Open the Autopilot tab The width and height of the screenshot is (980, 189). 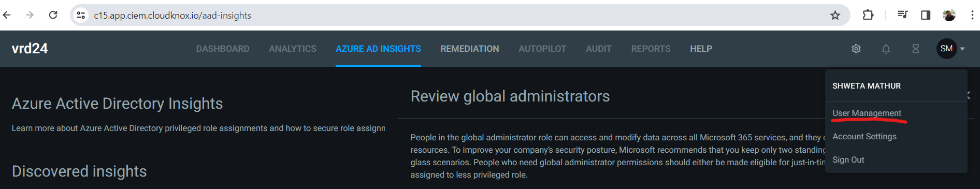click(x=542, y=49)
